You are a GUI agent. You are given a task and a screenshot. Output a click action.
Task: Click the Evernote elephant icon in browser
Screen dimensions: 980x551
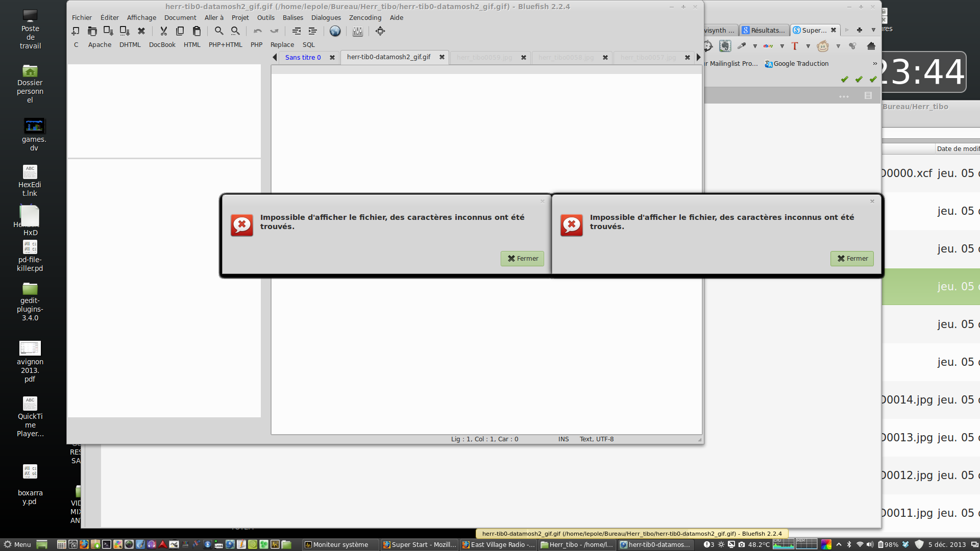click(725, 46)
